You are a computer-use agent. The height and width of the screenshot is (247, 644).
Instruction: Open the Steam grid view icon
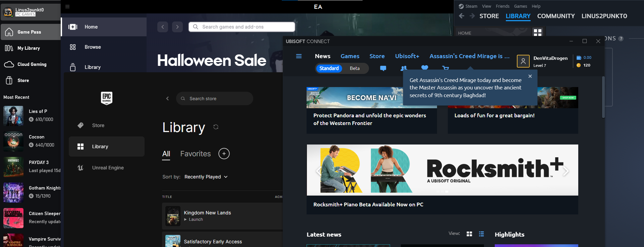coord(537,33)
